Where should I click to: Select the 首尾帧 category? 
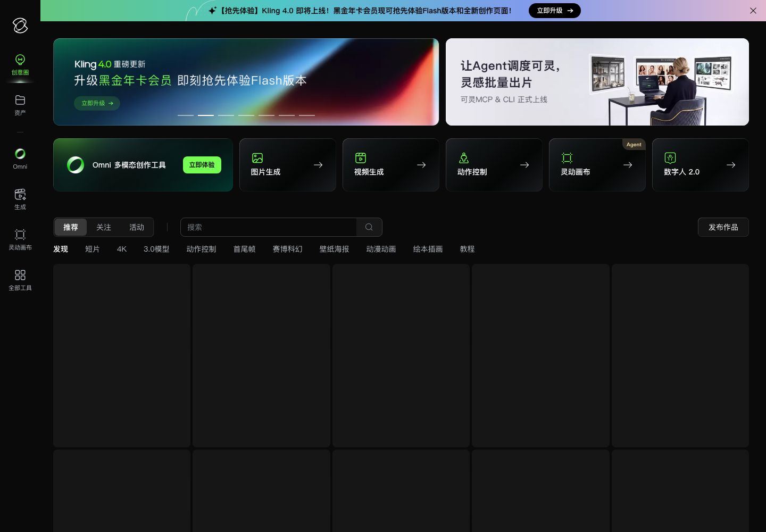pos(245,249)
